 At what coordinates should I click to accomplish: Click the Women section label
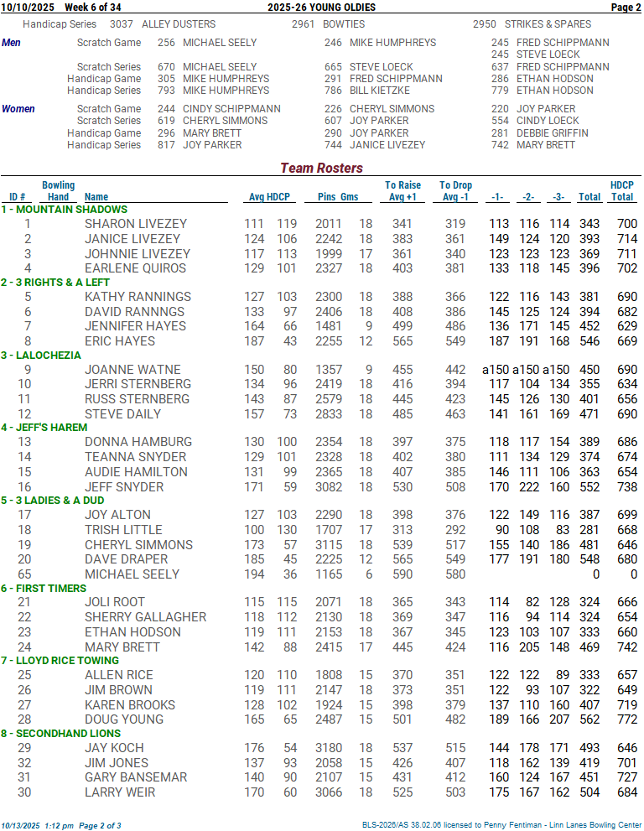tap(18, 109)
